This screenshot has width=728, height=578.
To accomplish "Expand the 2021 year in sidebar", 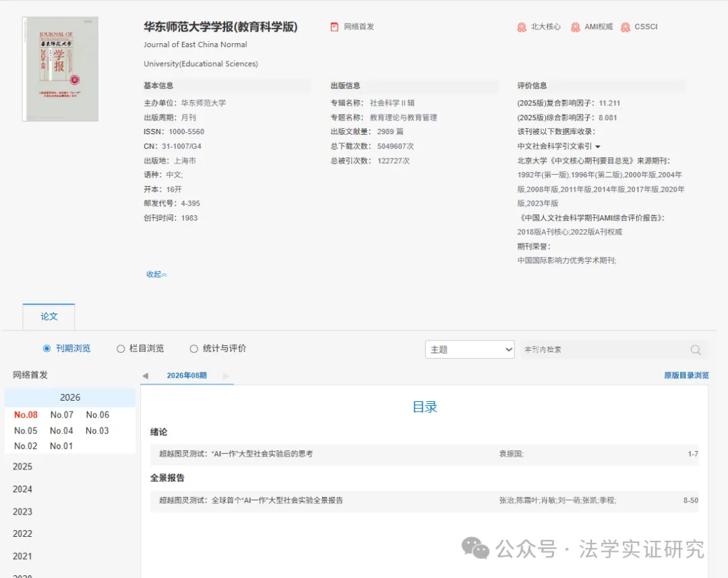I will 23,556.
